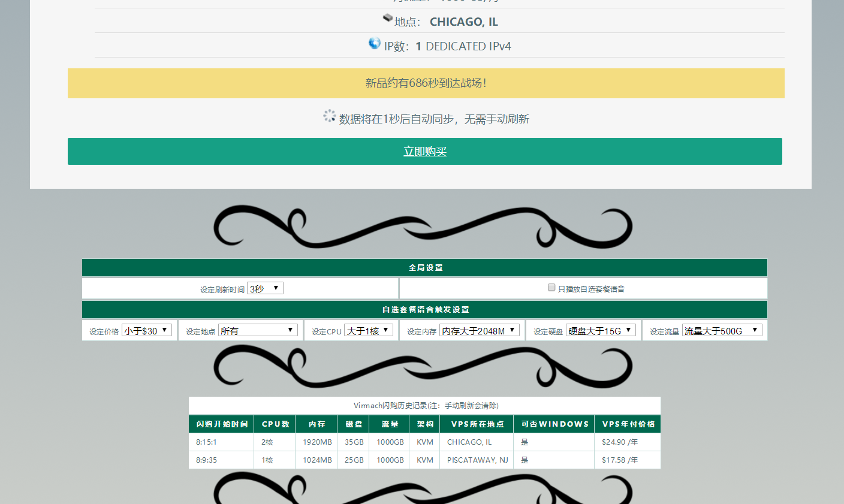844x504 pixels.
Task: Click the CPU数 column header
Action: coord(275,424)
